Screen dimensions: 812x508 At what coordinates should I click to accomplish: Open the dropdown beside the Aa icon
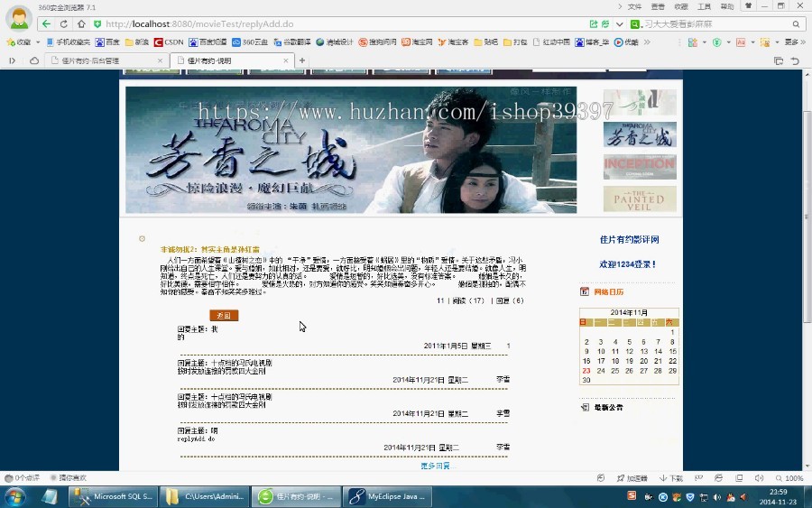(x=752, y=42)
